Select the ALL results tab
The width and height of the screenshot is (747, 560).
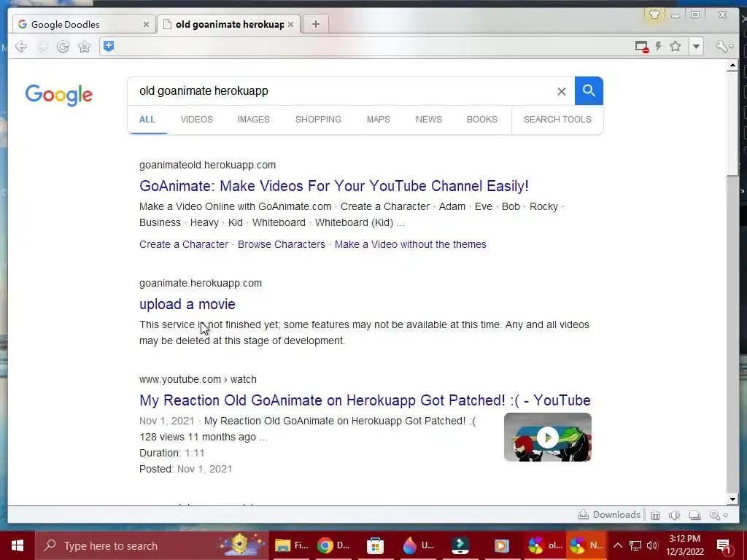(147, 120)
